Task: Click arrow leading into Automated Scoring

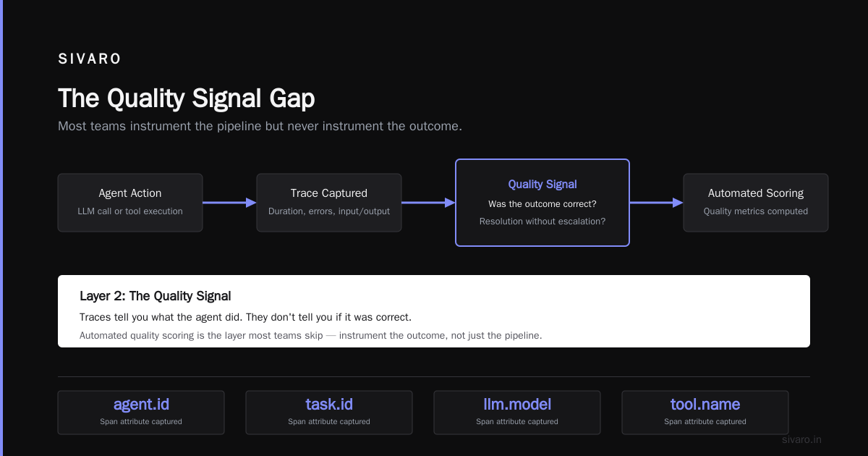Action: point(657,203)
